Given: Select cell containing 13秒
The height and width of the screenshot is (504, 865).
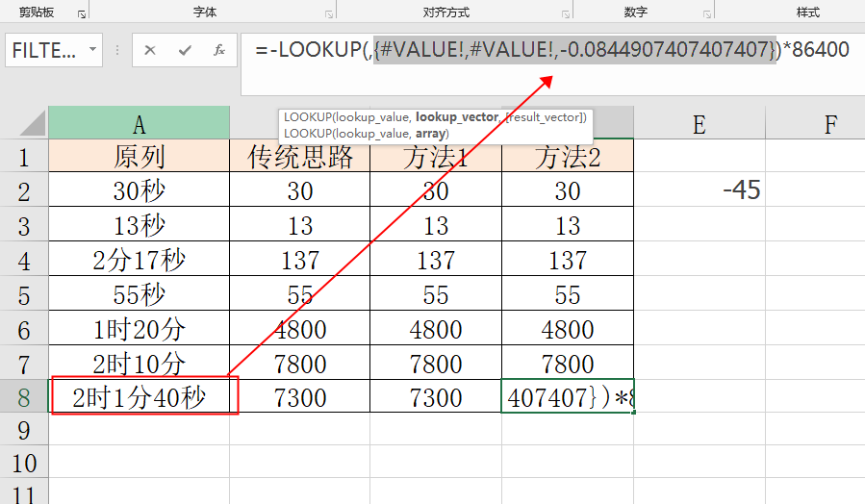Looking at the screenshot, I should coord(139,225).
